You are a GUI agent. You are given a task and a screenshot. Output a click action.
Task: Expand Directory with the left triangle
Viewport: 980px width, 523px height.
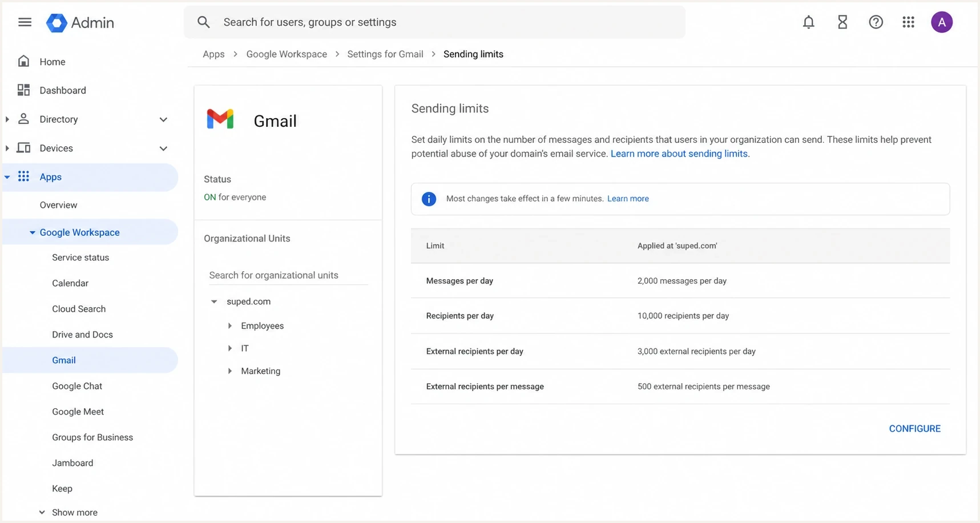point(7,119)
